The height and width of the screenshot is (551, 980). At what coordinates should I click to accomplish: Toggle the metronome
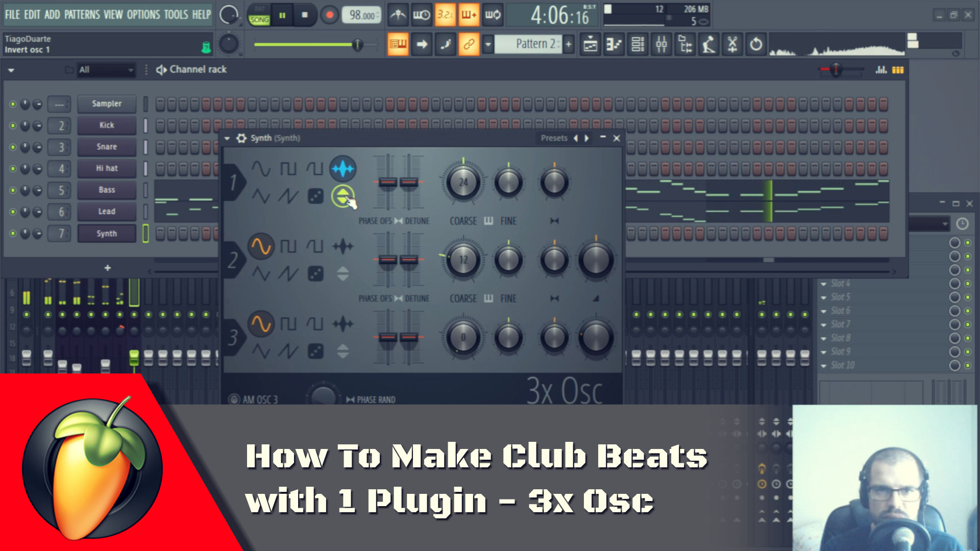[398, 15]
